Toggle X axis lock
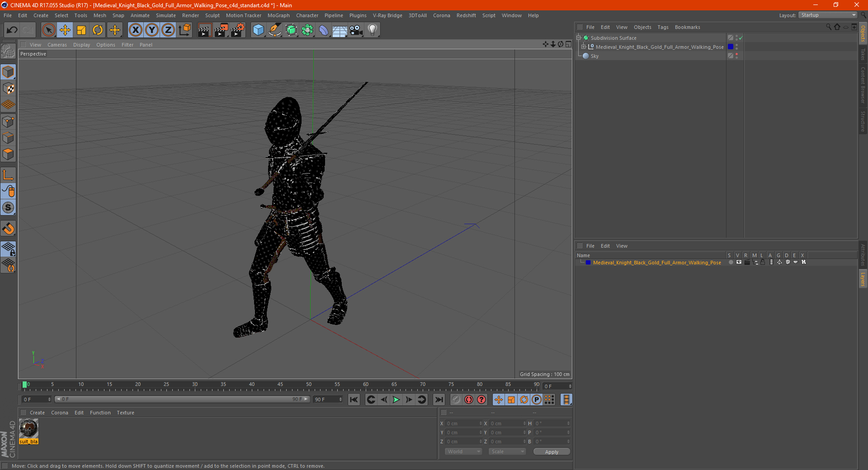 pos(136,30)
